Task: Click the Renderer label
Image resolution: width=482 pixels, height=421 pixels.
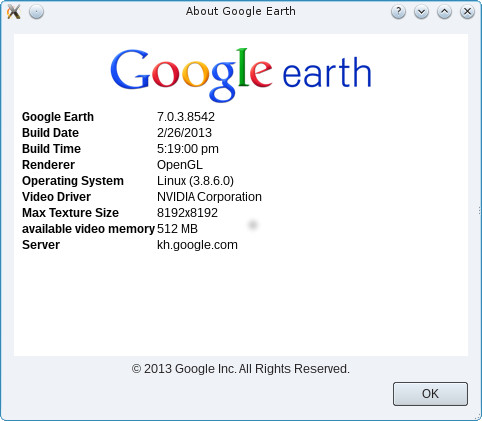Action: click(48, 165)
